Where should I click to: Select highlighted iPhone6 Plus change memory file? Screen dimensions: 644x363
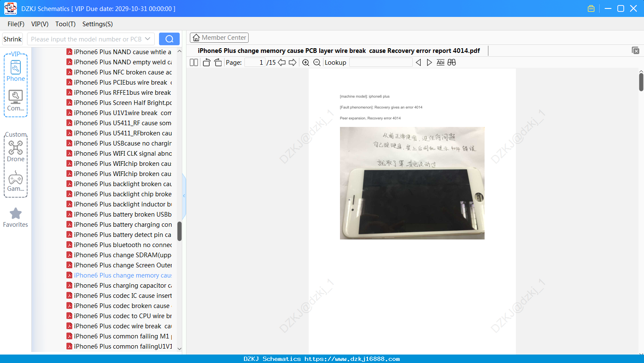point(119,275)
